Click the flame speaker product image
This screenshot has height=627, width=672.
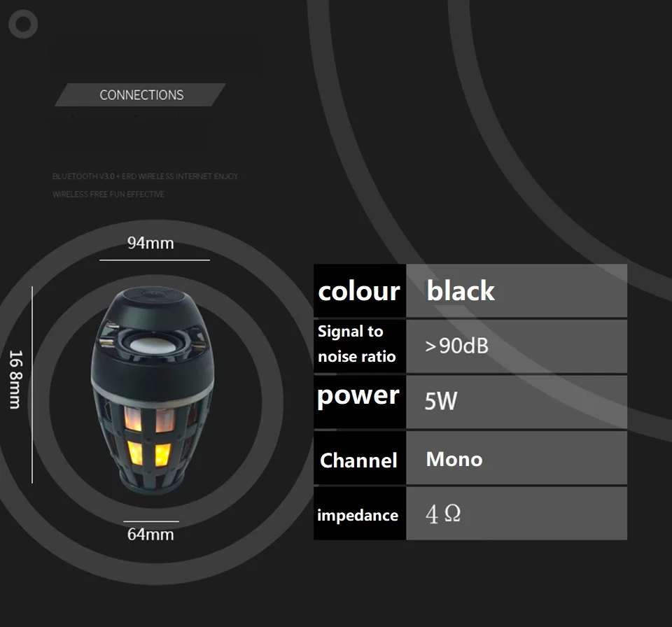point(153,390)
